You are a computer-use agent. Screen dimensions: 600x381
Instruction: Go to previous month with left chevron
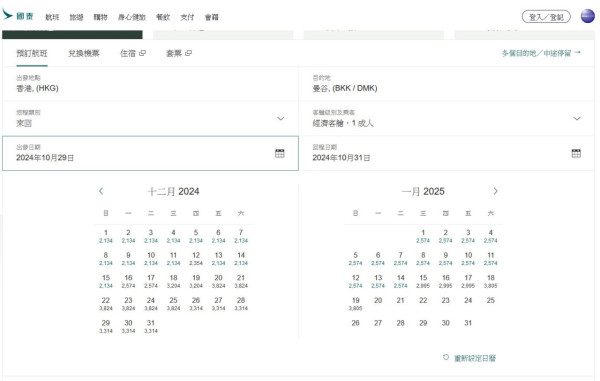[x=101, y=191]
